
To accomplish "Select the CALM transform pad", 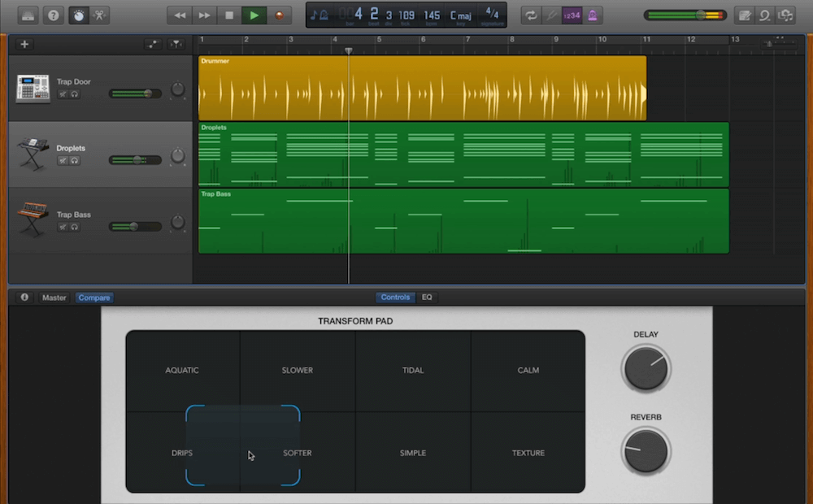I will 528,370.
